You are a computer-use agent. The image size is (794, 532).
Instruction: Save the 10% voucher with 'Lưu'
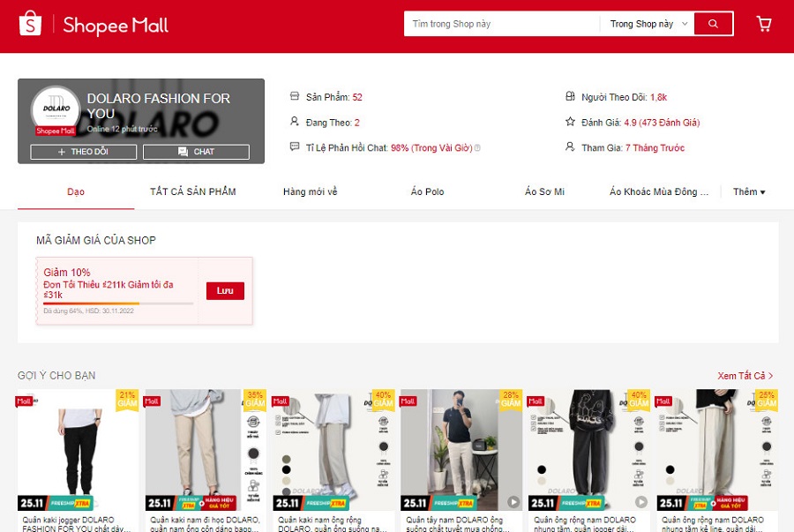225,291
